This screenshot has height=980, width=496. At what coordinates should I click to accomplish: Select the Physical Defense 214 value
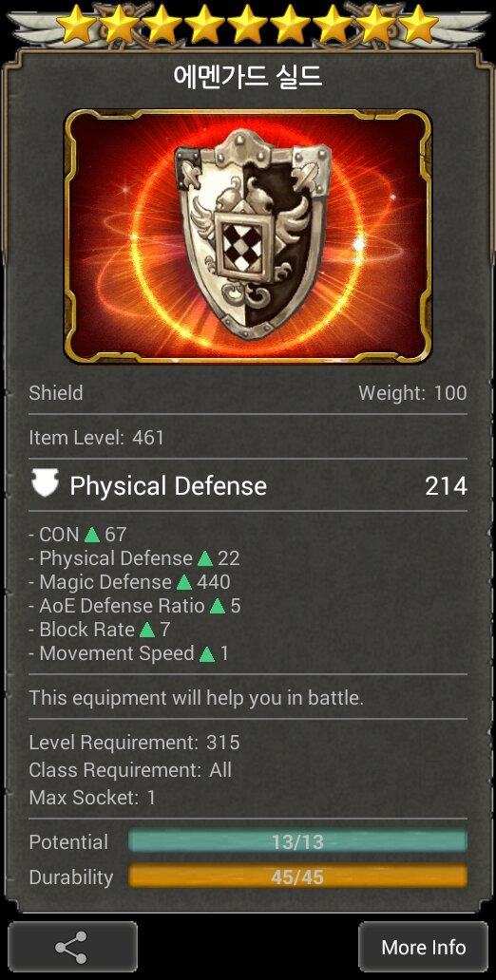[446, 485]
